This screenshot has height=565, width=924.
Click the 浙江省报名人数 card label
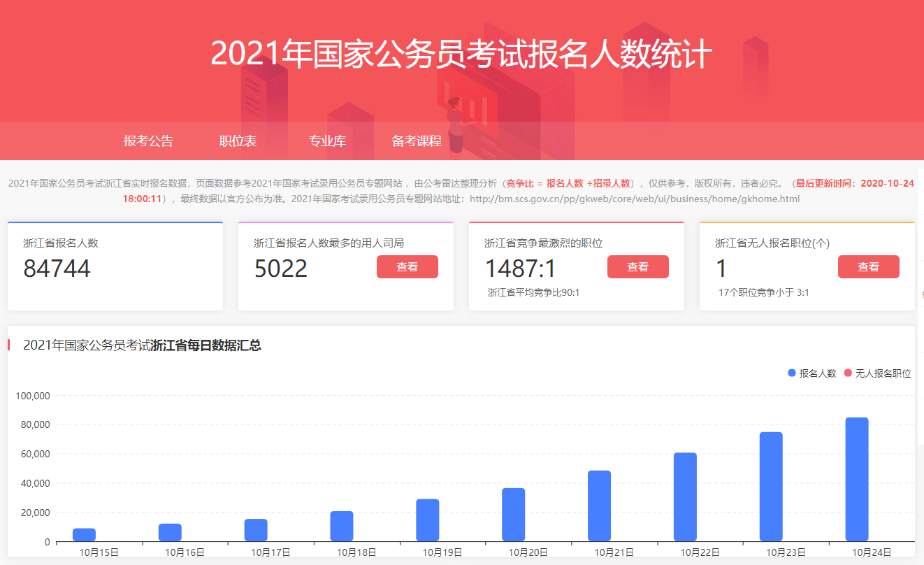(x=61, y=243)
